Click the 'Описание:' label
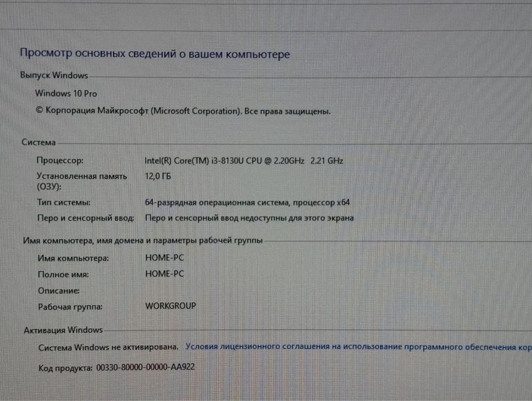Image resolution: width=532 pixels, height=401 pixels. 59,291
